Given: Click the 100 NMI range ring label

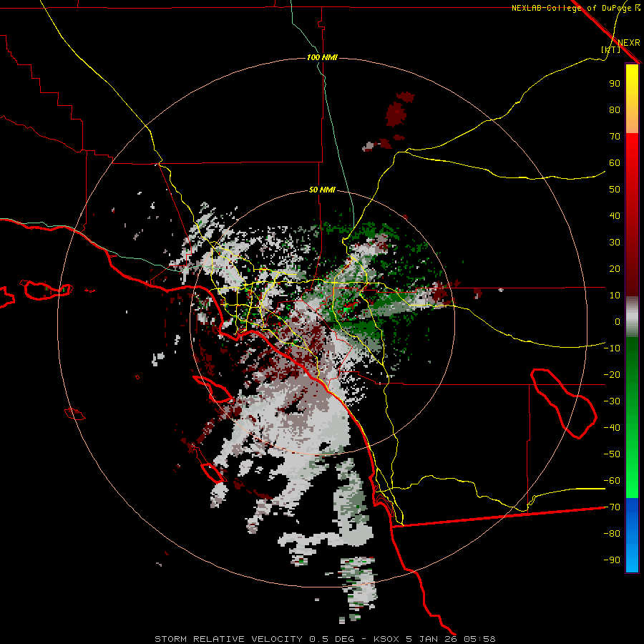Looking at the screenshot, I should 322,57.
